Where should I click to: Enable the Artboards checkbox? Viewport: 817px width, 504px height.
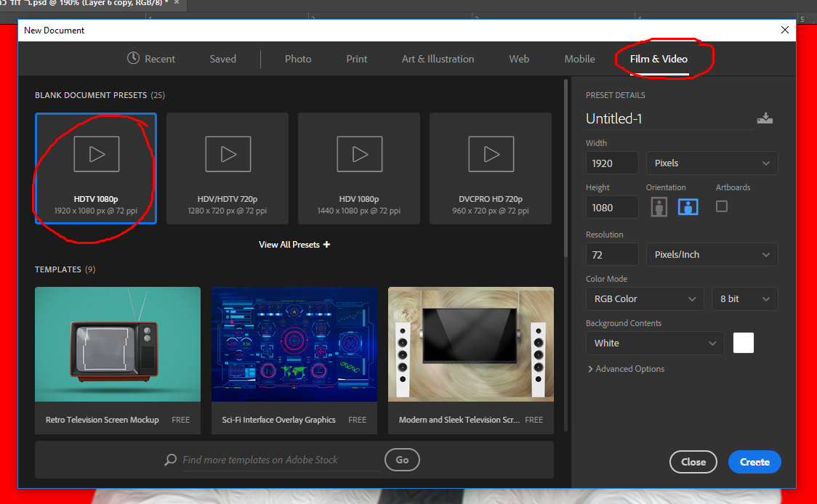[722, 207]
